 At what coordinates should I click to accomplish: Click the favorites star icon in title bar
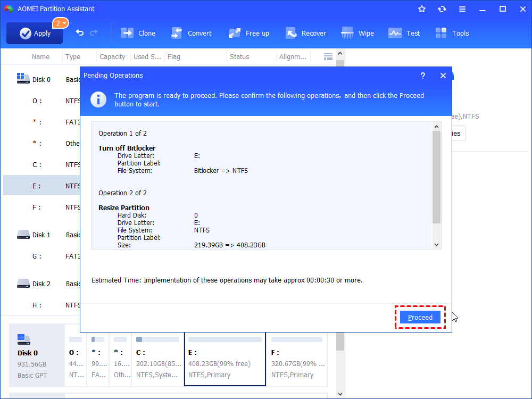(422, 9)
